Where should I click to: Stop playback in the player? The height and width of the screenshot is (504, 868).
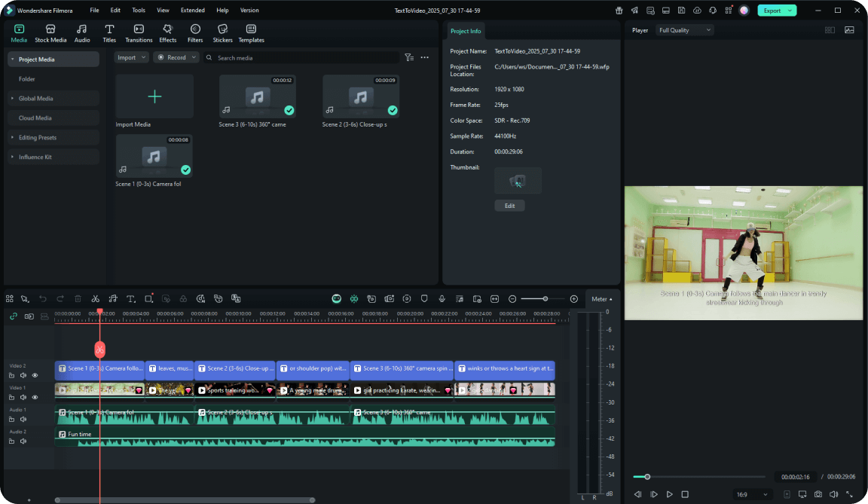685,494
